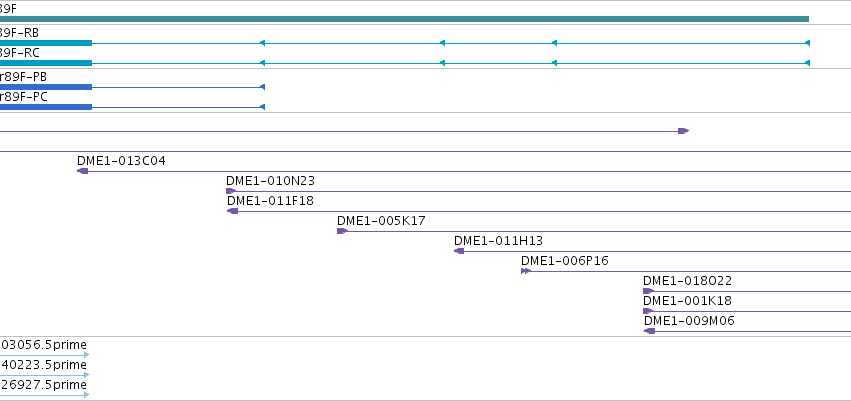Click the double arrowhead of DME1-006P16
The height and width of the screenshot is (401, 851).
pos(526,271)
